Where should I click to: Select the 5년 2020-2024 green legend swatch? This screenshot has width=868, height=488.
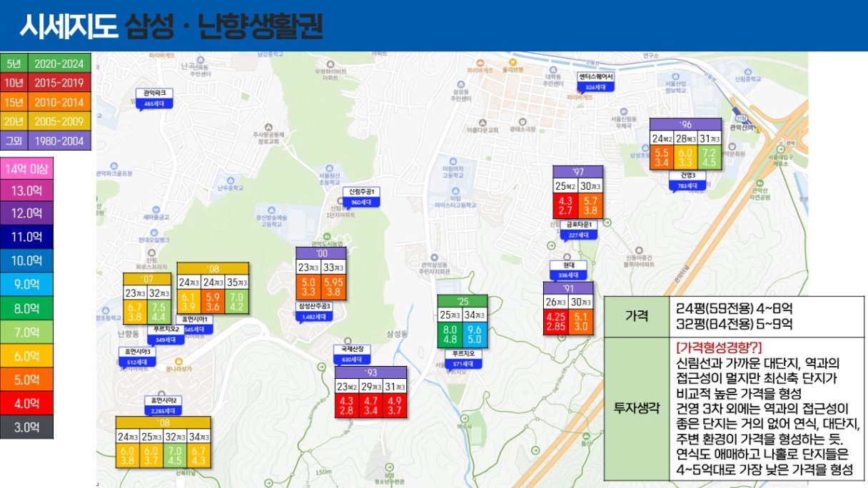tap(46, 63)
